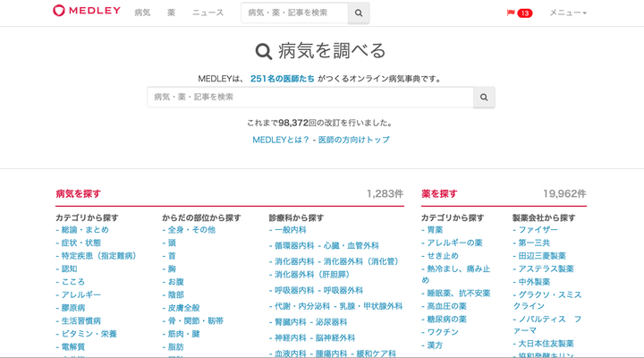Click the header search magnifier button

coord(359,13)
